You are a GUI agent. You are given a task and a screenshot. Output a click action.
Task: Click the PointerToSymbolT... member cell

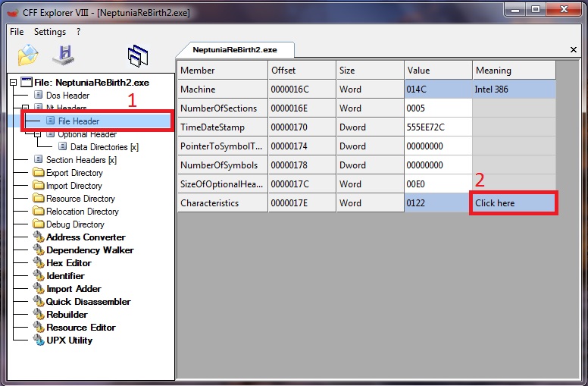223,146
